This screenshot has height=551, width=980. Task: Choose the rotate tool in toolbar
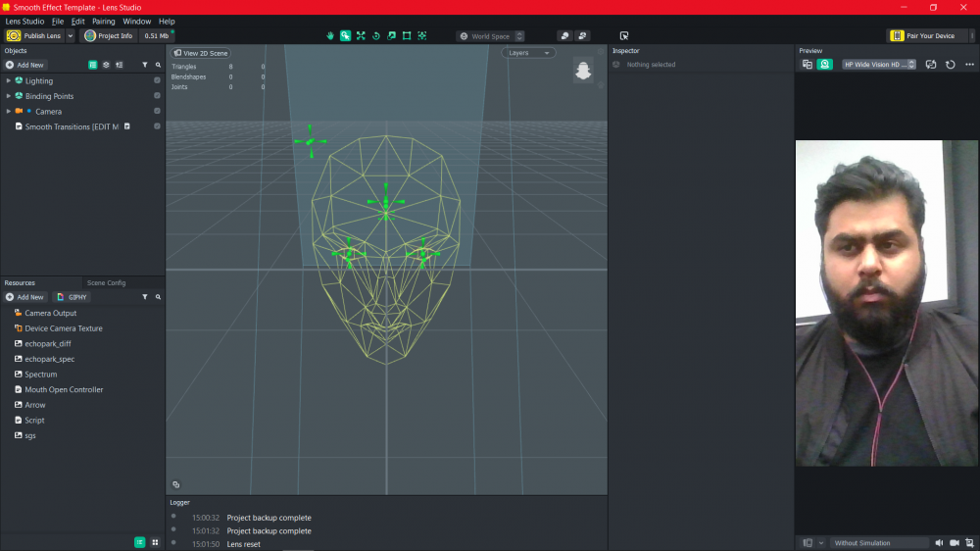click(375, 36)
